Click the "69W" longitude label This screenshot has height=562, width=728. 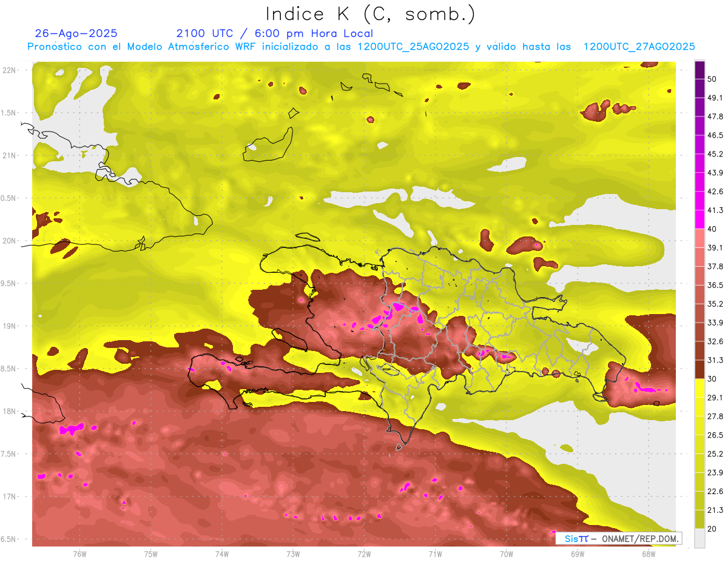click(578, 554)
